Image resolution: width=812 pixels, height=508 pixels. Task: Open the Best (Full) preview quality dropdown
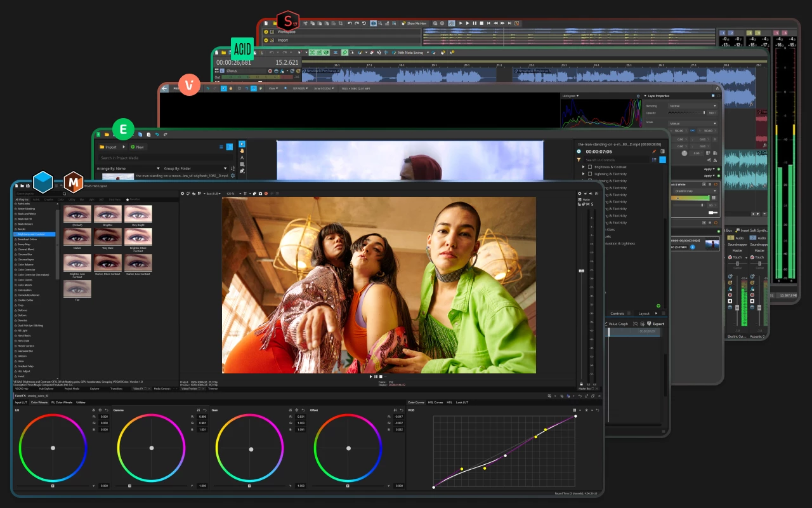(213, 193)
